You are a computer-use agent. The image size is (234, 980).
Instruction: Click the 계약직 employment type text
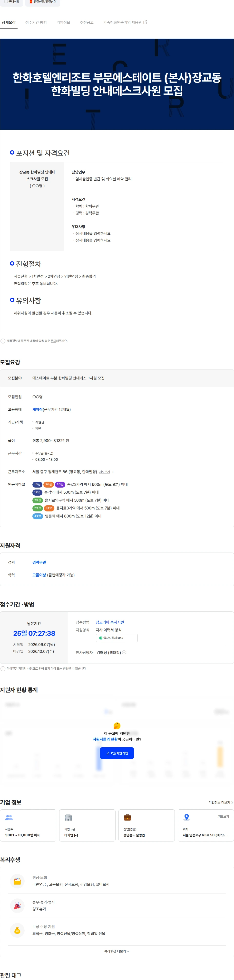37,409
